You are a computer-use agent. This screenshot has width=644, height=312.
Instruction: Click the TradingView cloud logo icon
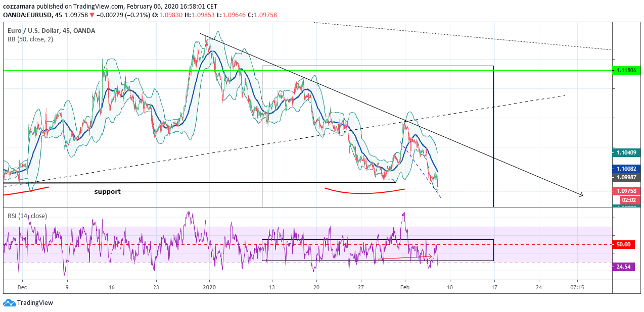pos(9,302)
